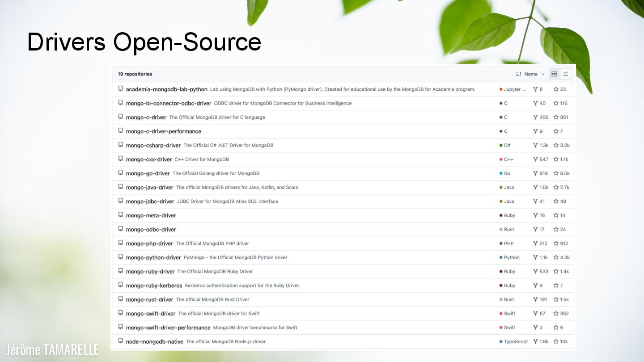644x362 pixels.
Task: Click the 'Jérôme TAMARELLE' author name
Action: tap(52, 349)
